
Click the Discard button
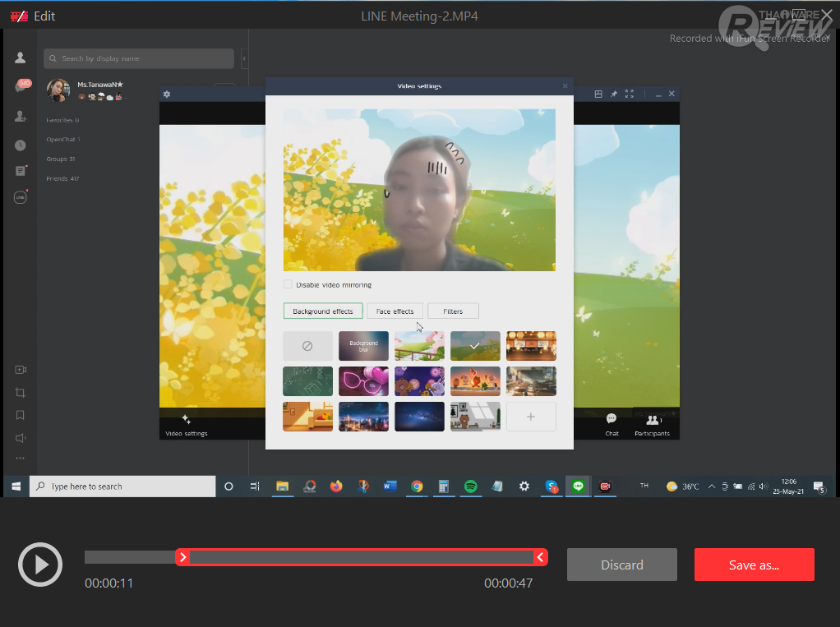tap(621, 565)
